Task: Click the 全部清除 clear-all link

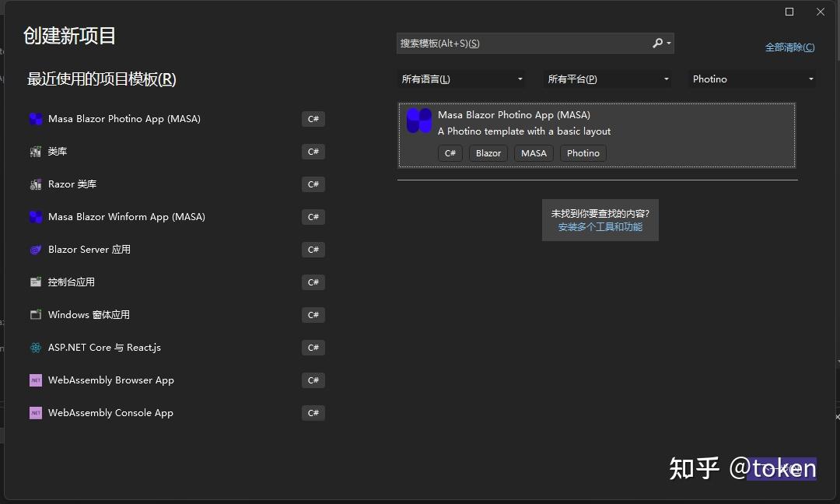Action: (x=790, y=47)
